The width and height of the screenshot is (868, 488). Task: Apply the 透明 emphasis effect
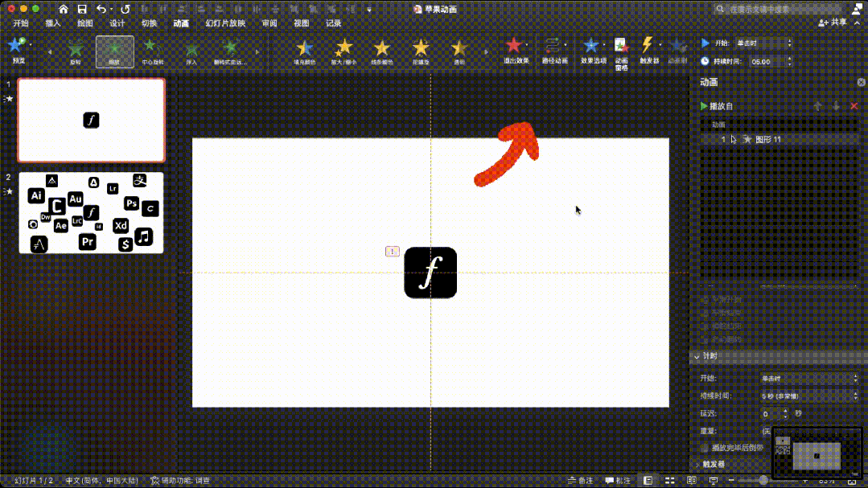coord(459,52)
